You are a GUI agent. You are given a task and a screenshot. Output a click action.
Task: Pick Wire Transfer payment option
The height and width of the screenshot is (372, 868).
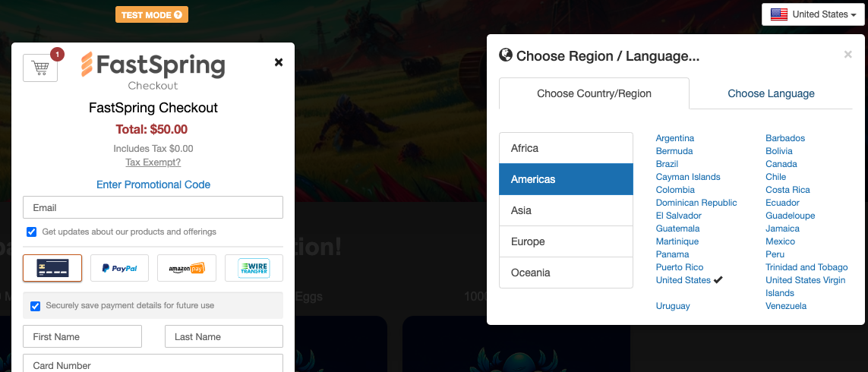(254, 268)
